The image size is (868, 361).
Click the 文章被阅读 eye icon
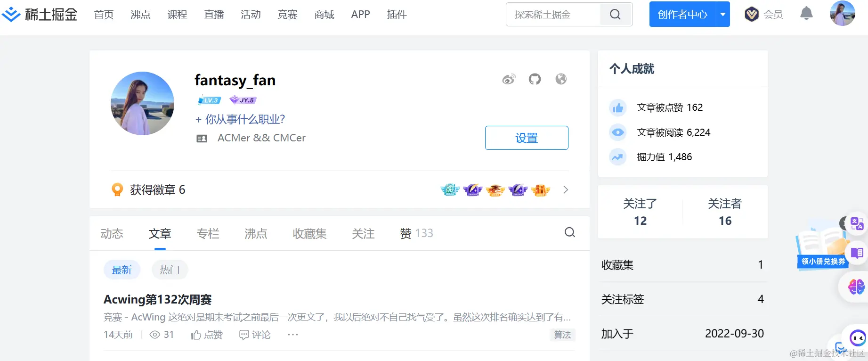point(618,132)
